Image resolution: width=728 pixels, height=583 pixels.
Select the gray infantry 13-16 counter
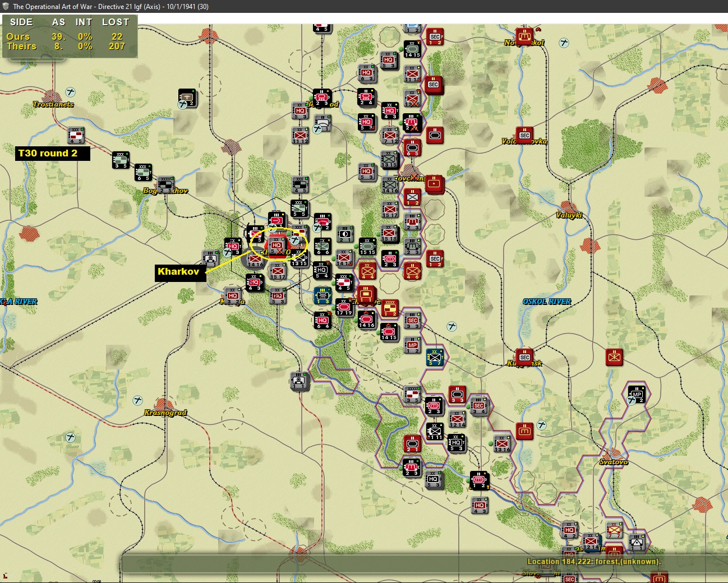click(502, 443)
